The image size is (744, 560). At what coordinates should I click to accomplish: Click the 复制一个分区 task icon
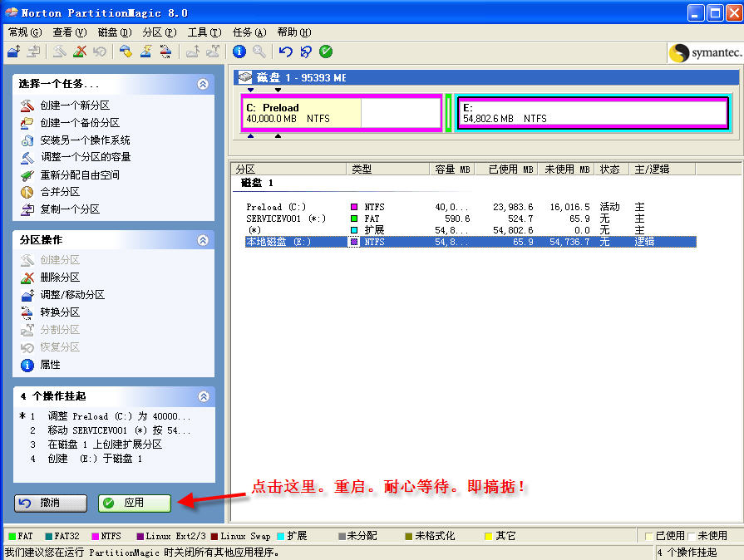27,209
